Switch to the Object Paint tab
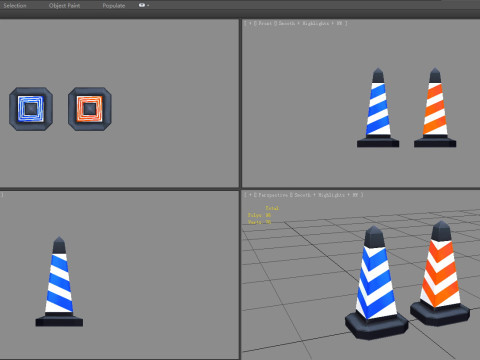The height and width of the screenshot is (360, 480). (x=64, y=6)
